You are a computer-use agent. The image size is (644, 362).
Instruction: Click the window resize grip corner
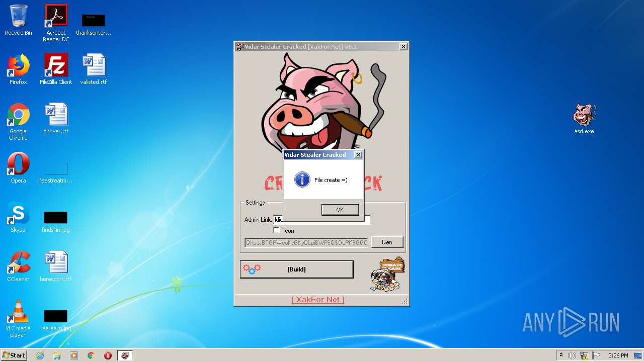pyautogui.click(x=405, y=302)
